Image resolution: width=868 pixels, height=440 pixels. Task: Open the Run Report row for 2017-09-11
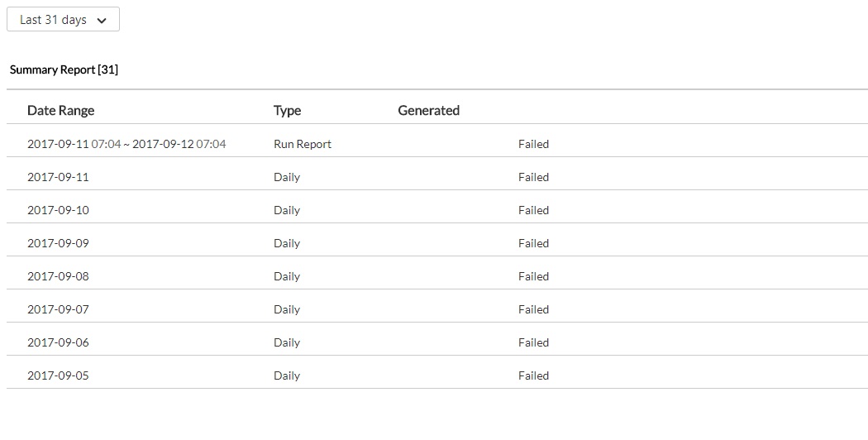point(126,144)
